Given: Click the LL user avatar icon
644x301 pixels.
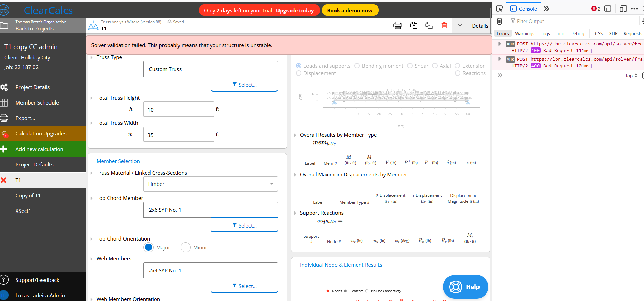Looking at the screenshot, I should tap(4, 295).
